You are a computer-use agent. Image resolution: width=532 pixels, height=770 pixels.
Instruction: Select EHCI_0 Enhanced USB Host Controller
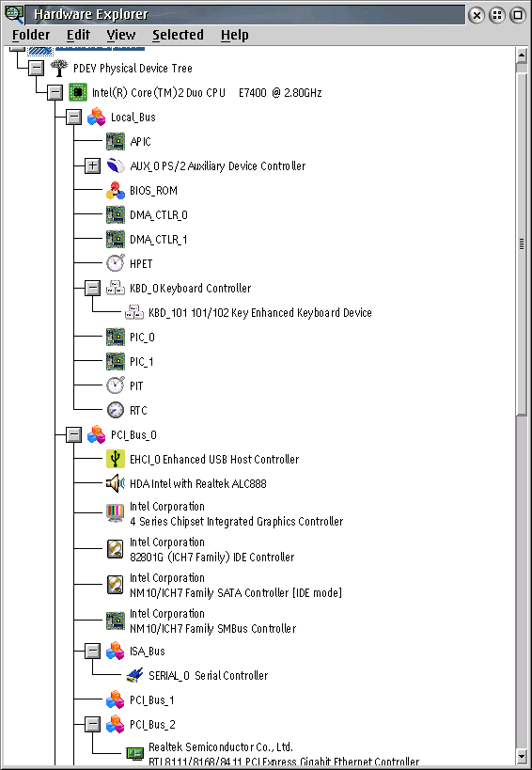click(214, 459)
